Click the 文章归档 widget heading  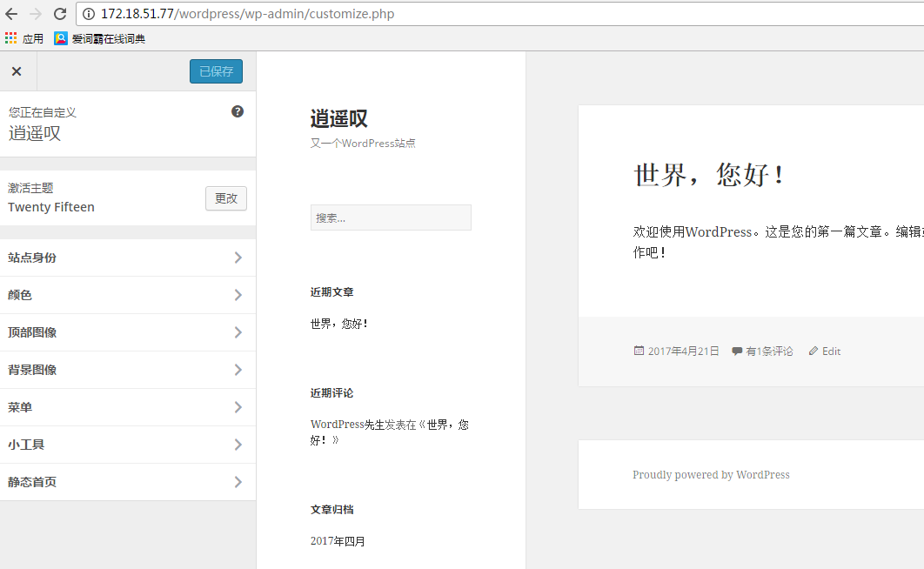click(x=331, y=510)
